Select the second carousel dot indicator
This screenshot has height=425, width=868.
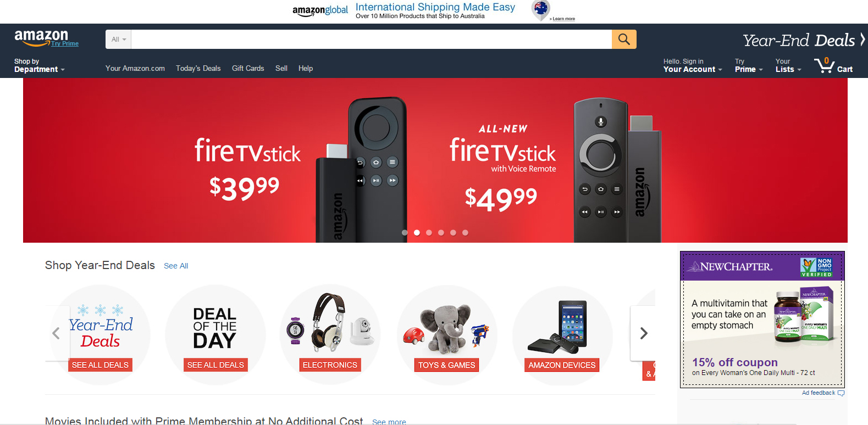pos(417,233)
